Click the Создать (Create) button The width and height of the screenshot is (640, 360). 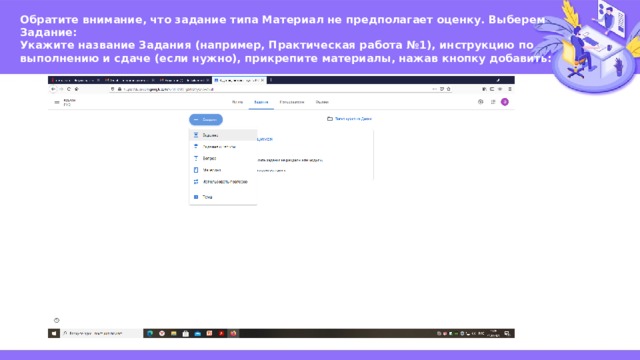206,120
